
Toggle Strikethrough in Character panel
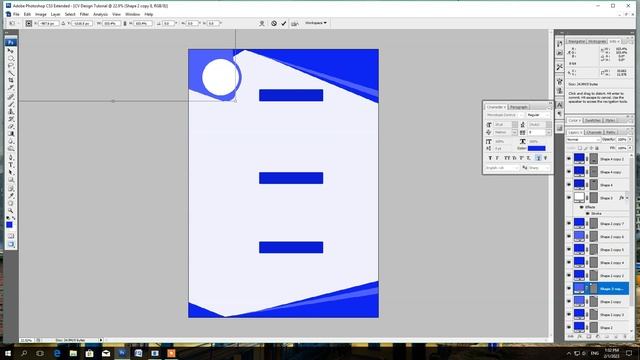click(x=546, y=158)
